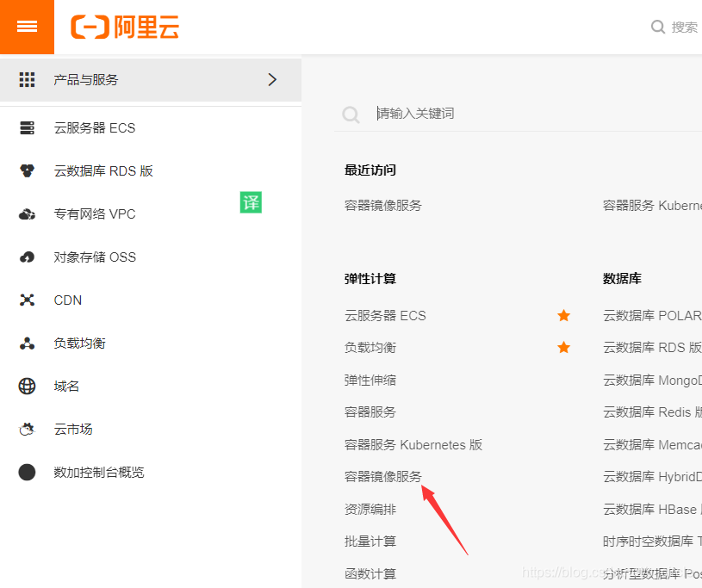Open 数加控制台概览 in the sidebar
Viewport: 702px width, 588px height.
99,472
